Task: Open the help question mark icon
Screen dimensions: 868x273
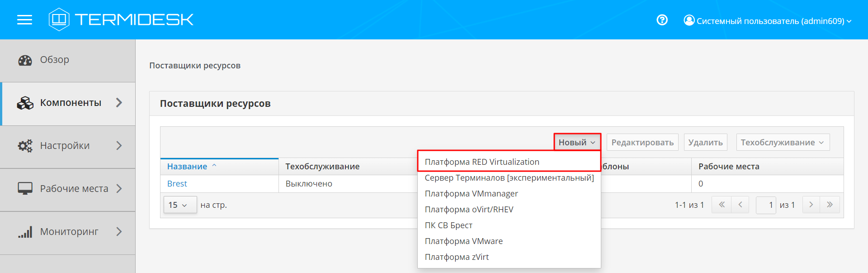Action: coord(662,20)
